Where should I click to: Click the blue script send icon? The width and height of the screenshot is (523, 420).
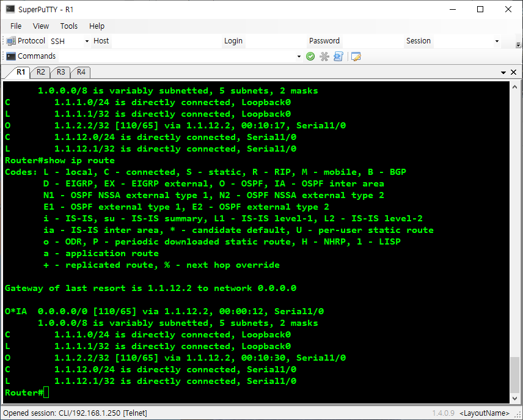338,56
